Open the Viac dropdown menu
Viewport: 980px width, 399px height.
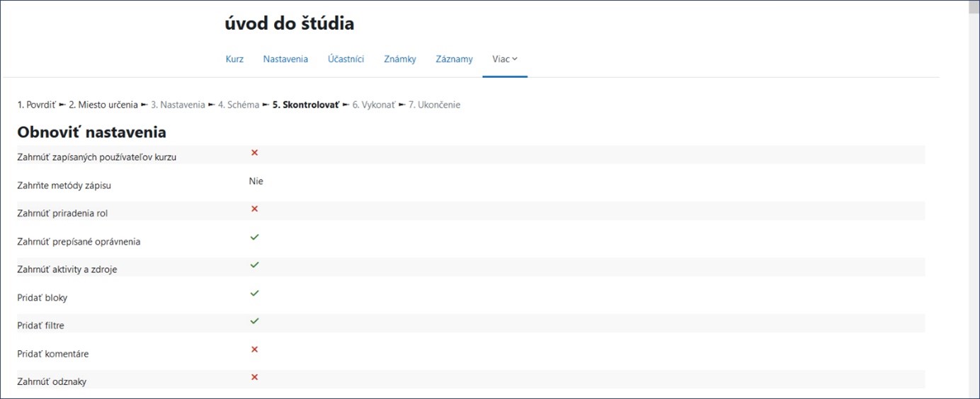(x=504, y=59)
